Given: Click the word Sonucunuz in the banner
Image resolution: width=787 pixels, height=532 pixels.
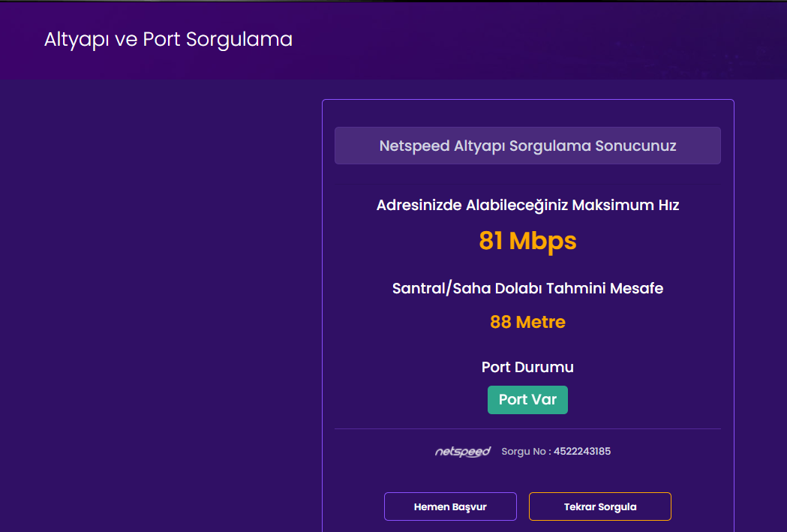Looking at the screenshot, I should click(636, 146).
